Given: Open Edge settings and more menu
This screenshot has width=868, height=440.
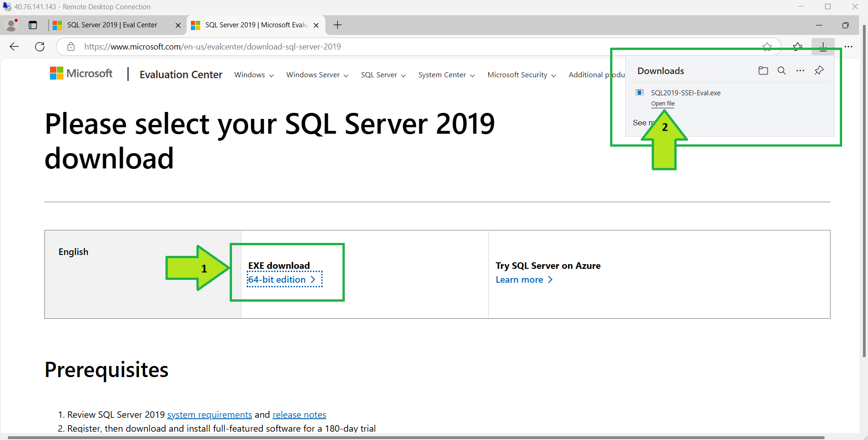Looking at the screenshot, I should (849, 46).
